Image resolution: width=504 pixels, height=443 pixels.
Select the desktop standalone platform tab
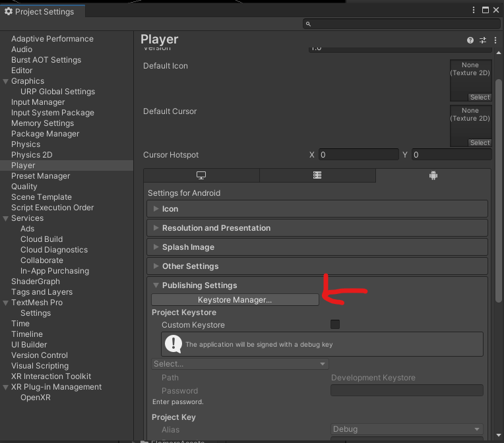[x=201, y=175]
